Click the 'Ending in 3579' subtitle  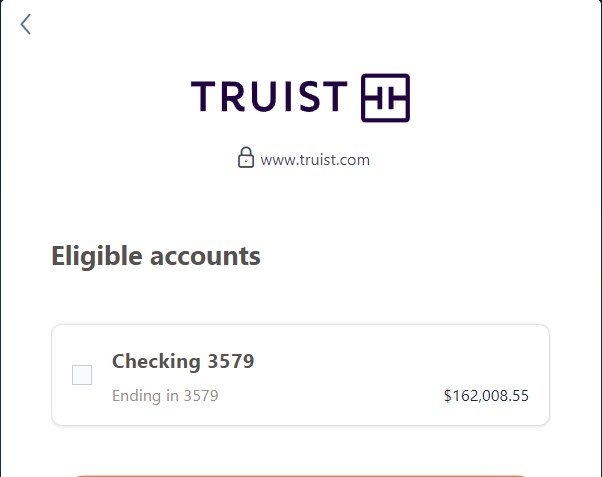165,396
